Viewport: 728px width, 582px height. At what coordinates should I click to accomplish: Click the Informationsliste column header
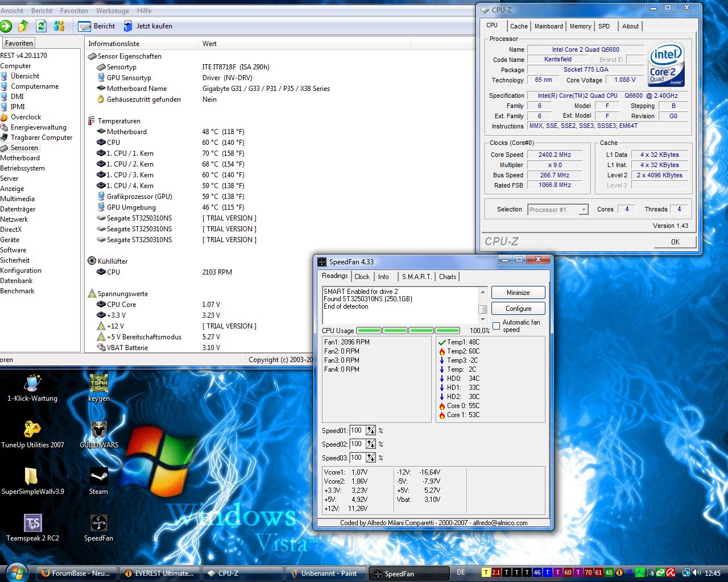pyautogui.click(x=142, y=44)
